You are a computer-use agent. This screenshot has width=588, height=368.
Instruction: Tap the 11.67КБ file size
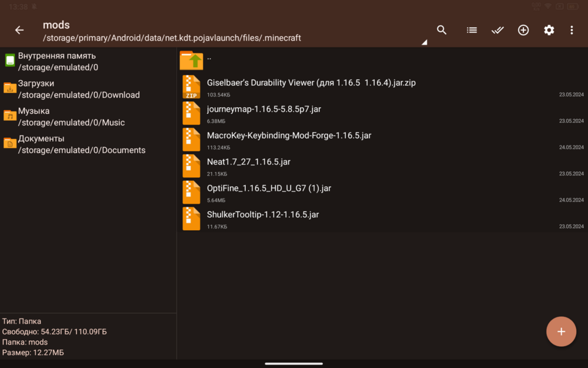(x=217, y=227)
